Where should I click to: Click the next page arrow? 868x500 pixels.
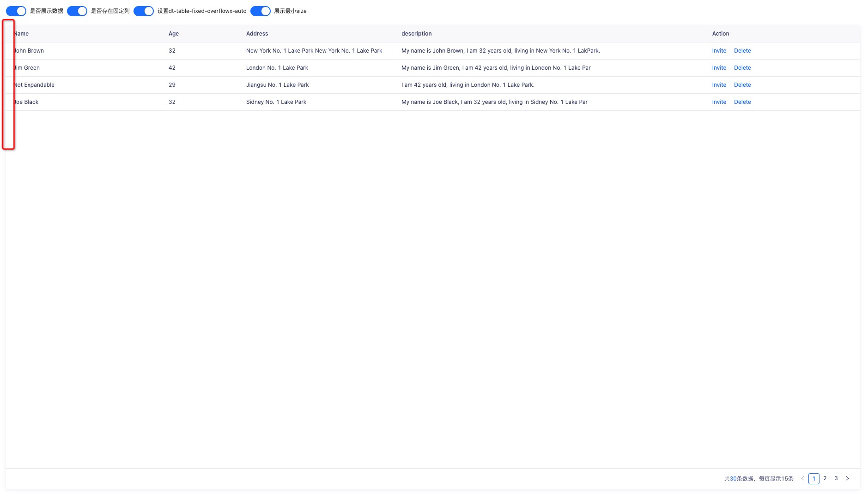[848, 478]
